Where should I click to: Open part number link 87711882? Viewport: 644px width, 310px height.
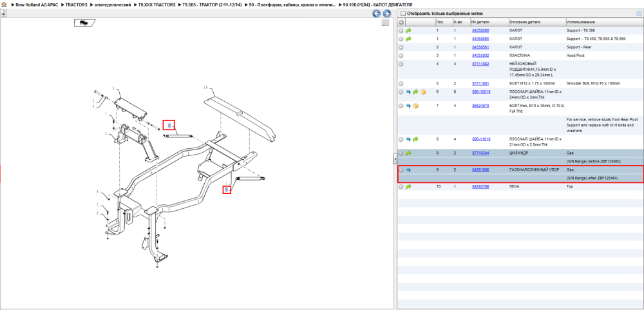pyautogui.click(x=480, y=64)
